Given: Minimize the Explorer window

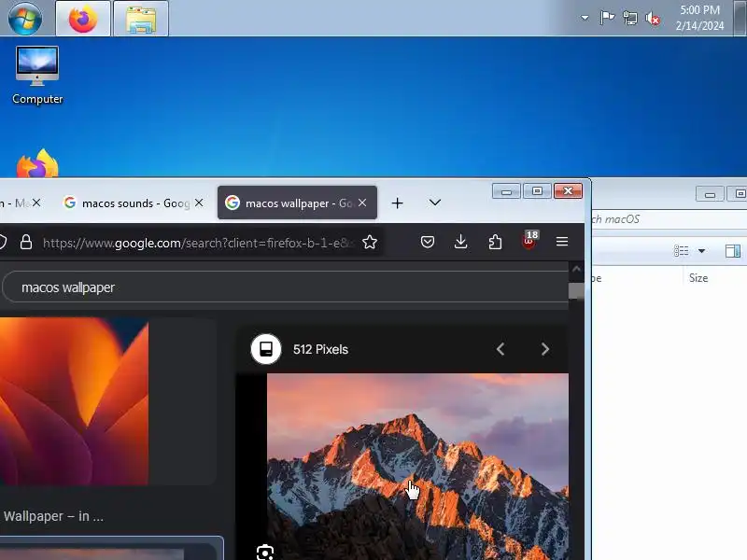Looking at the screenshot, I should [x=710, y=194].
